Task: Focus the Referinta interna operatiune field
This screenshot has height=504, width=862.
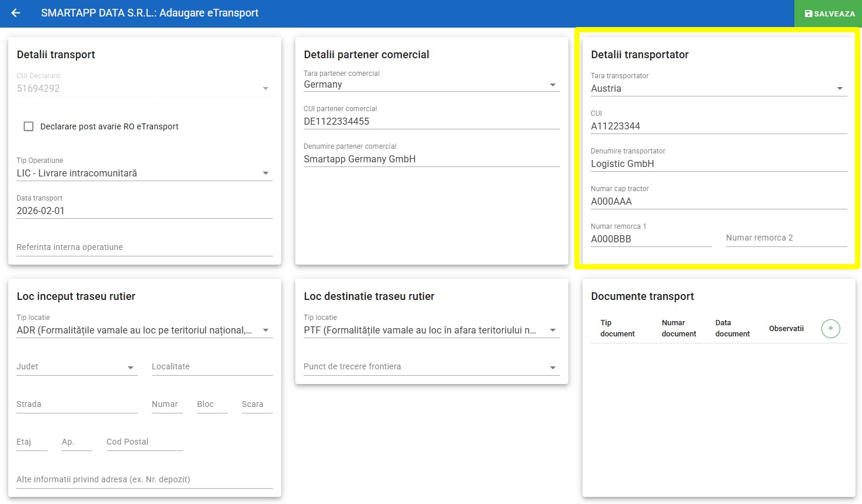Action: (x=144, y=248)
